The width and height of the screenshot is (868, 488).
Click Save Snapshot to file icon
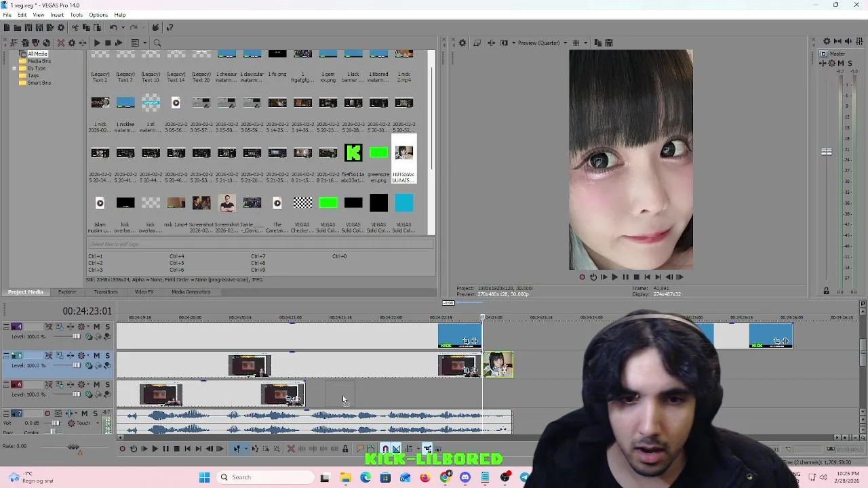[608, 43]
